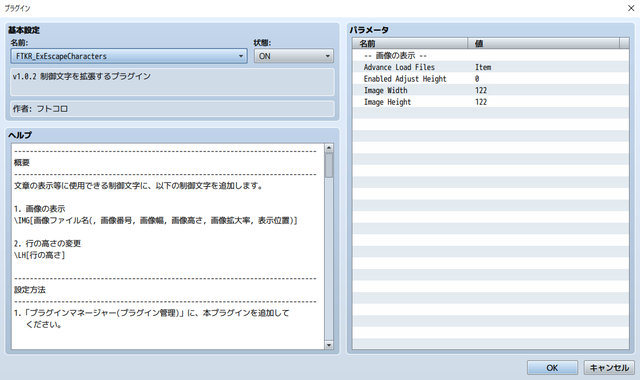Click help scrollbar down arrow
The width and height of the screenshot is (640, 380).
[x=329, y=345]
